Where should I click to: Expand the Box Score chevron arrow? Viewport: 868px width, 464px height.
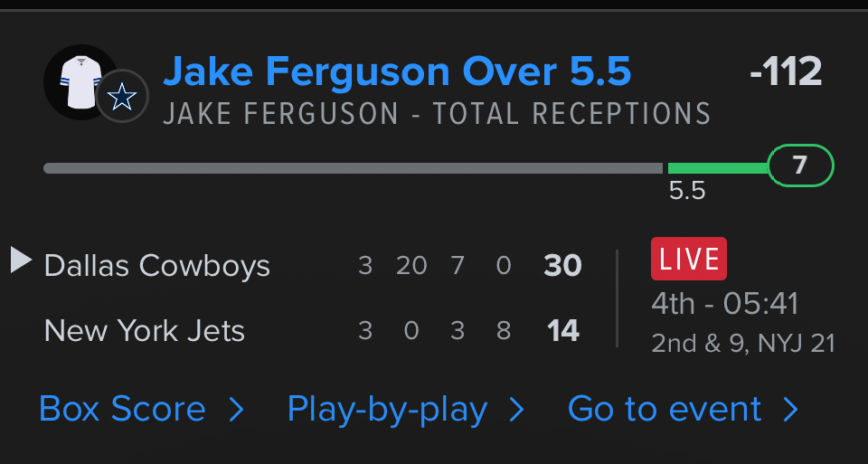point(236,411)
